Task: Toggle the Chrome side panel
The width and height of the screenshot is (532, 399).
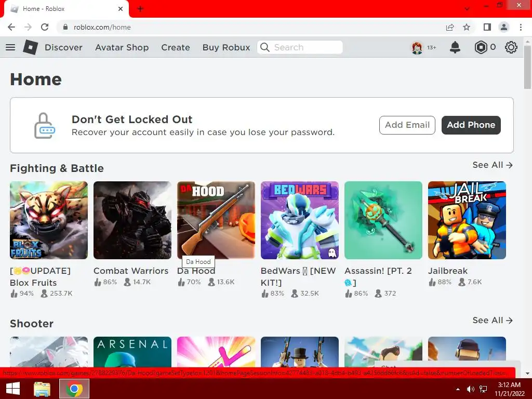Action: tap(487, 27)
